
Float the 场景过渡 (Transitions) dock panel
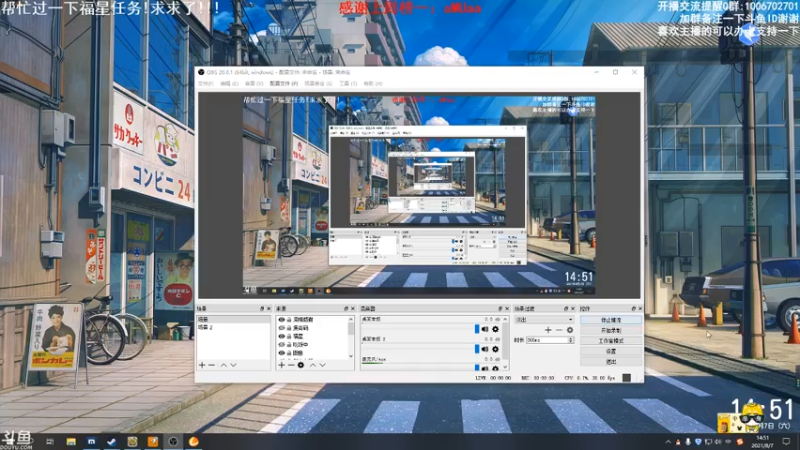click(566, 309)
